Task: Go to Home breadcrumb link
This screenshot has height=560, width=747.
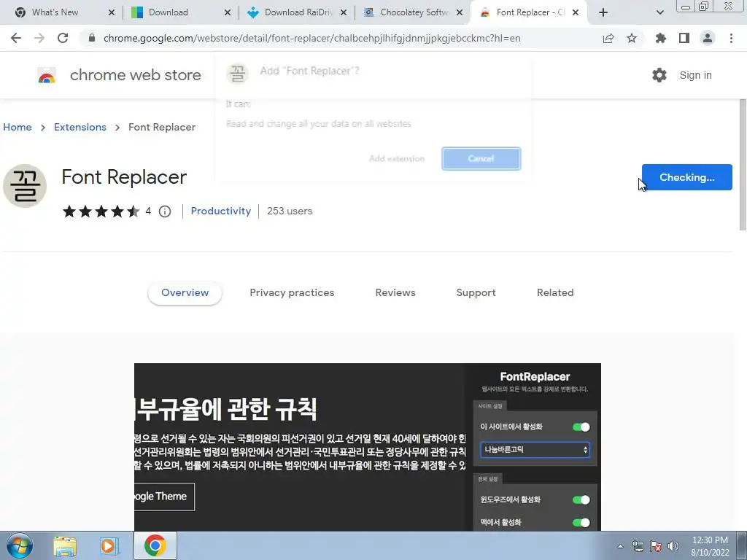Action: coord(18,127)
